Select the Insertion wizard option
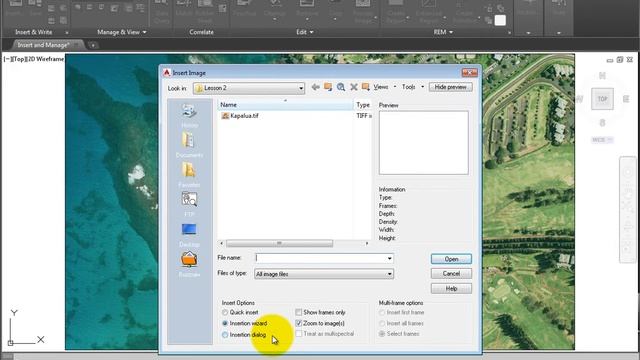The height and width of the screenshot is (360, 640). click(x=225, y=323)
